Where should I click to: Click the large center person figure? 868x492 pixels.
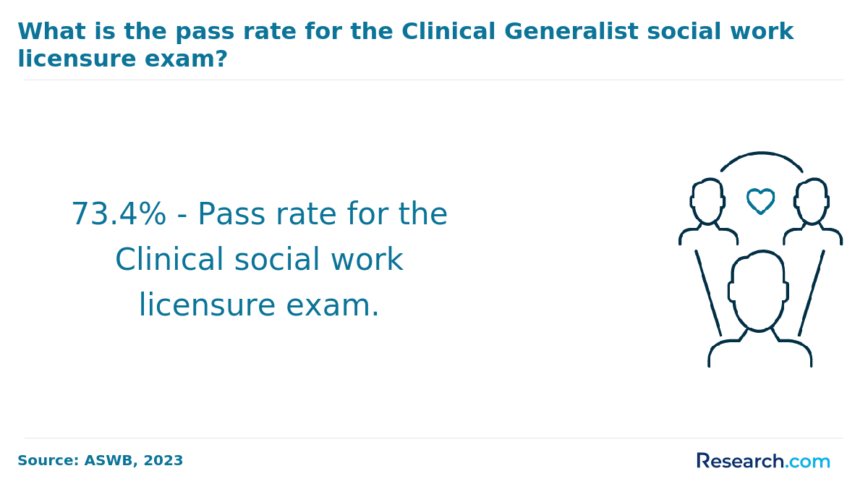click(759, 309)
